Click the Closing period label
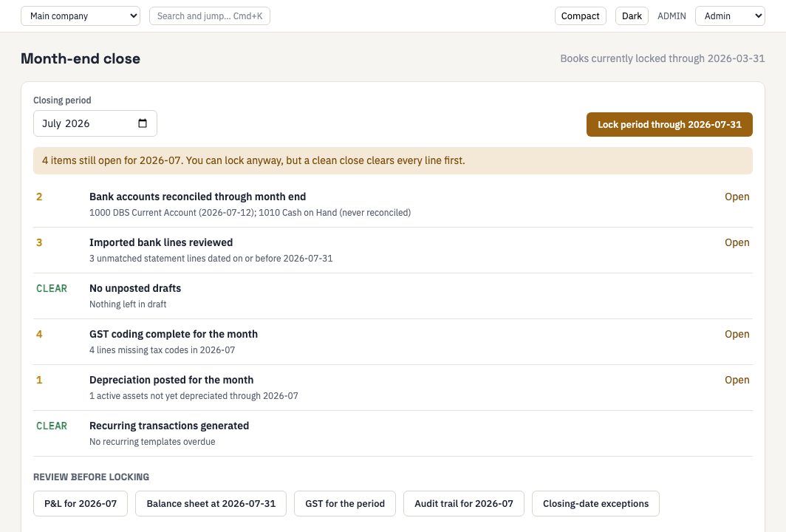The height and width of the screenshot is (532, 786). 62,100
